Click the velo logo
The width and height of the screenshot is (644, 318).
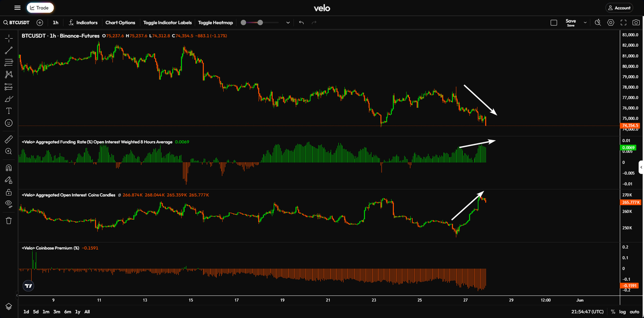pyautogui.click(x=322, y=8)
